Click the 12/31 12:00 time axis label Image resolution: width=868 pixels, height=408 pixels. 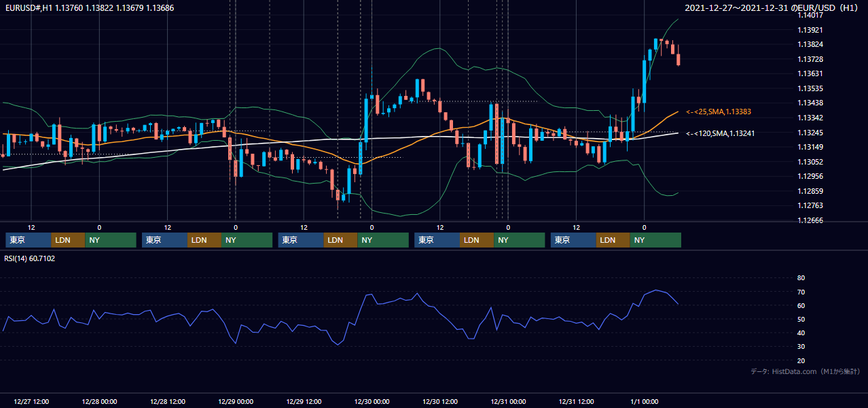tap(576, 402)
